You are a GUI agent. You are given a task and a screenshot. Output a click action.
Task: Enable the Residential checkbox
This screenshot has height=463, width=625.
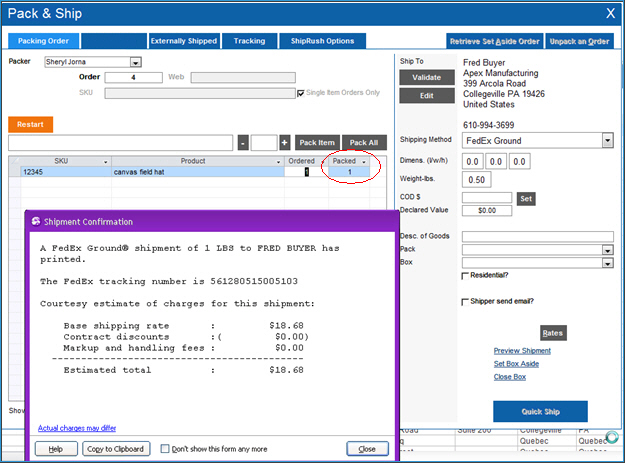[x=465, y=276]
